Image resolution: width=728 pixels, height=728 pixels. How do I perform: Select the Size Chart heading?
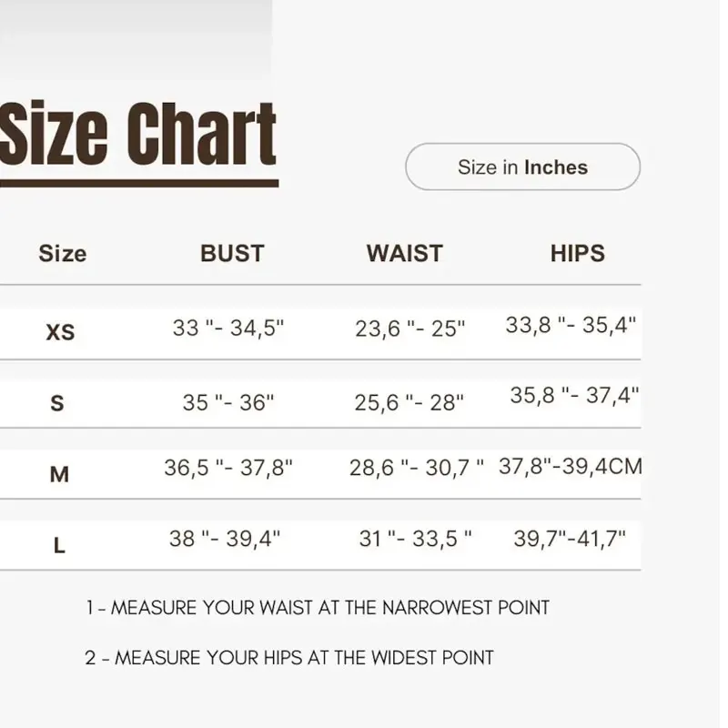(138, 135)
